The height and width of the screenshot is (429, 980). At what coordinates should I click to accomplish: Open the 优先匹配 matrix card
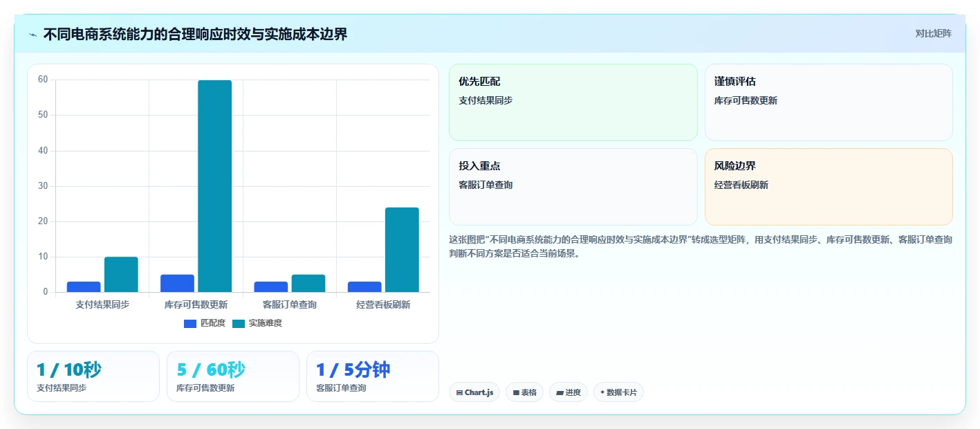573,102
